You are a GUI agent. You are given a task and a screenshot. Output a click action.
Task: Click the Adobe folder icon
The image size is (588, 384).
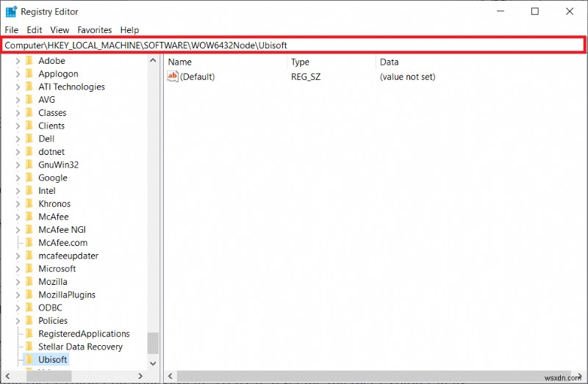(x=29, y=61)
